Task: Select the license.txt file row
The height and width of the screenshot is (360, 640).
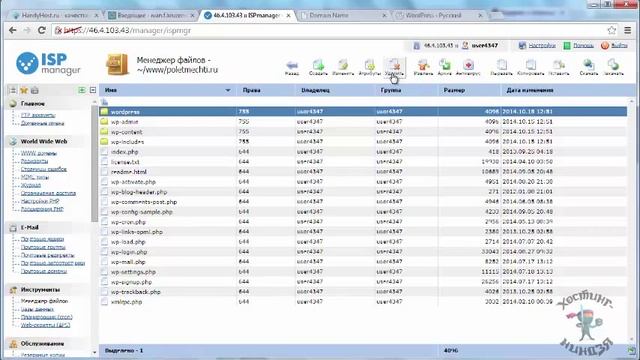Action: coord(363,162)
